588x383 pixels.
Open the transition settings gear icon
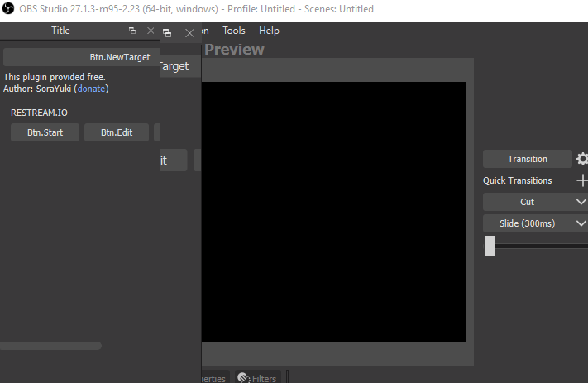tap(582, 159)
